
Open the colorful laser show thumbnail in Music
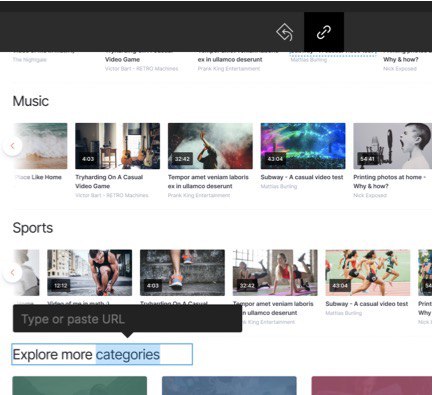(303, 146)
